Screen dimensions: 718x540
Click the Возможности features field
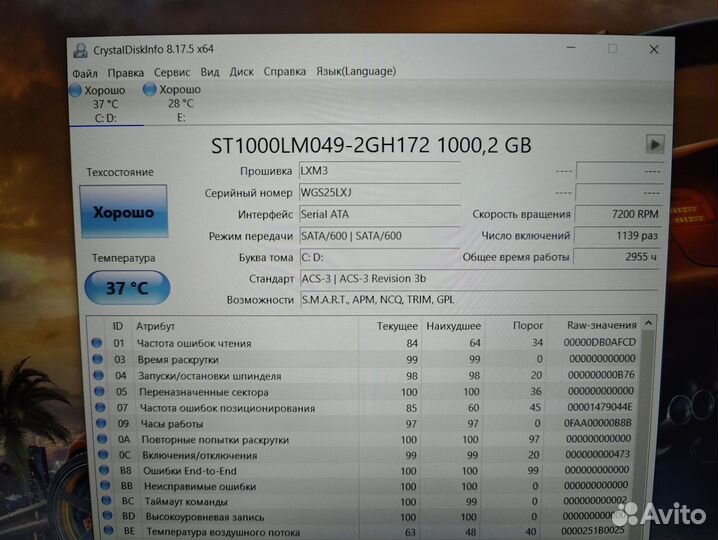479,300
